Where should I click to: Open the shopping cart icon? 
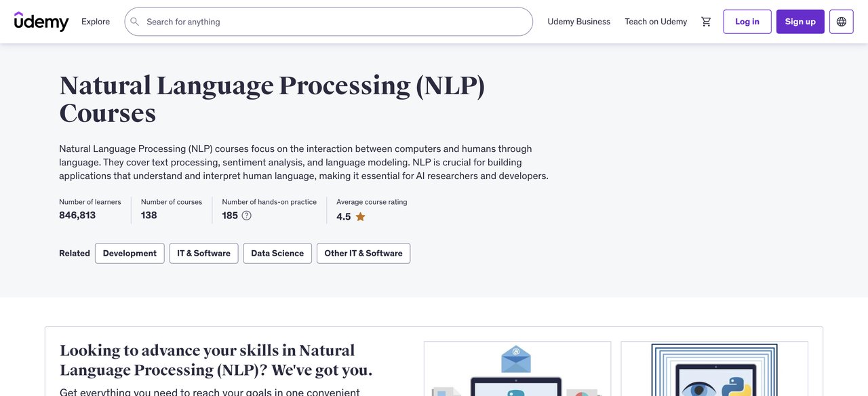point(706,22)
